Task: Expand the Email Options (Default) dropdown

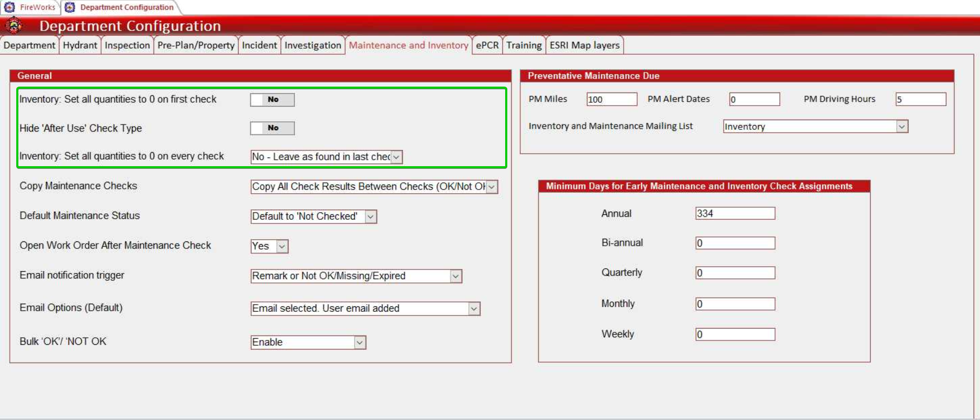Action: pyautogui.click(x=474, y=309)
